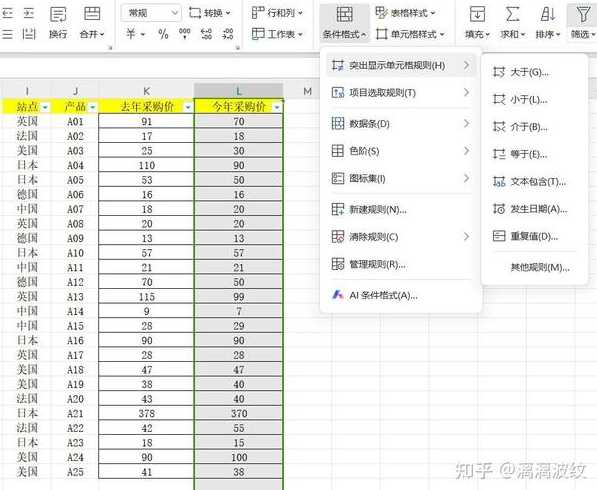This screenshot has width=597, height=490.
Task: Expand the 清除规则 submenu arrow
Action: (x=466, y=237)
